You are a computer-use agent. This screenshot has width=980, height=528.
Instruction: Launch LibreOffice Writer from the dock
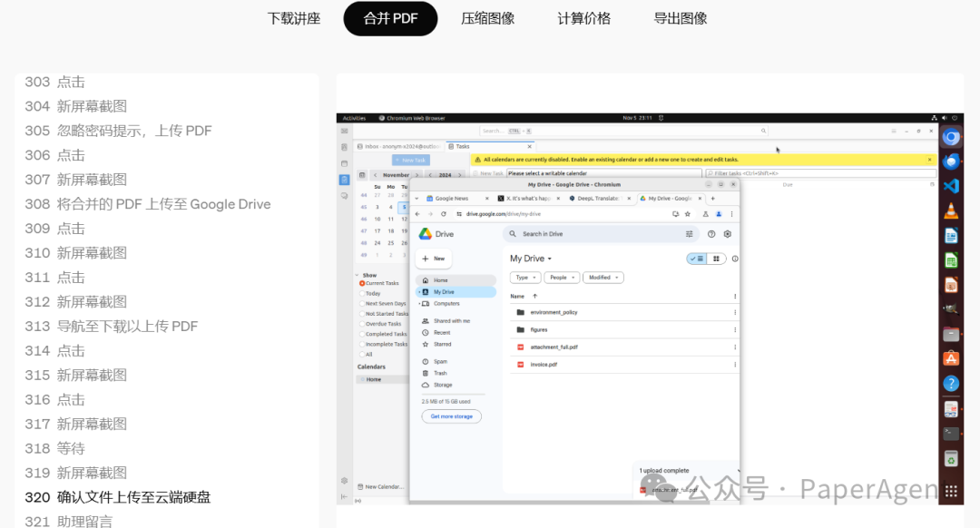(950, 234)
